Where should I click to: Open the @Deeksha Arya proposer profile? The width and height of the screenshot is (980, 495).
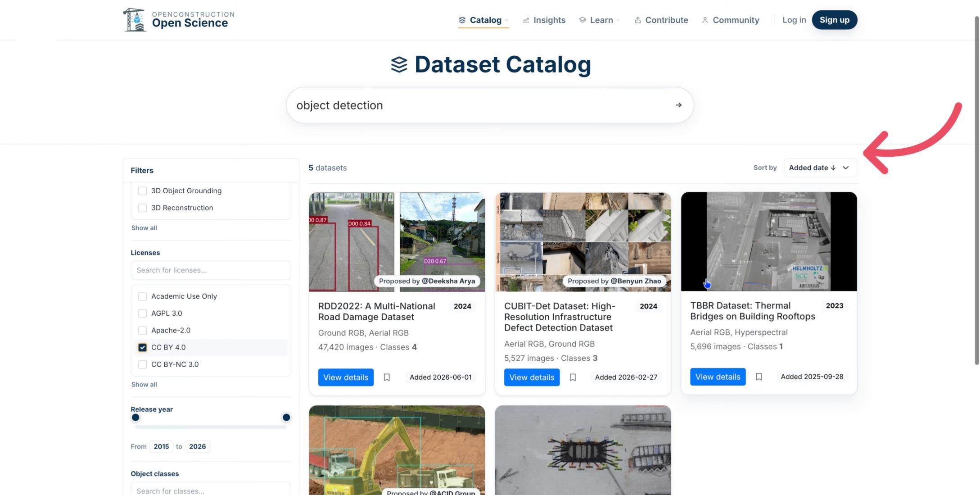(x=448, y=281)
